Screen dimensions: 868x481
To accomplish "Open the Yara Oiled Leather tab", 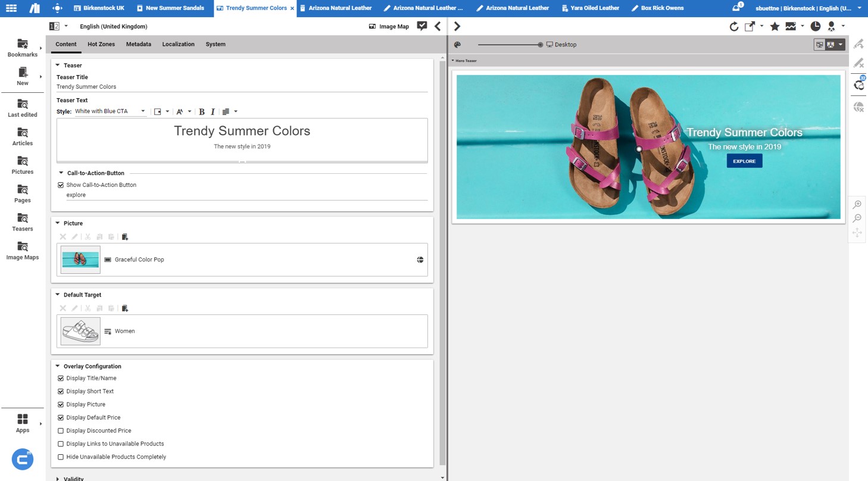I will 591,8.
